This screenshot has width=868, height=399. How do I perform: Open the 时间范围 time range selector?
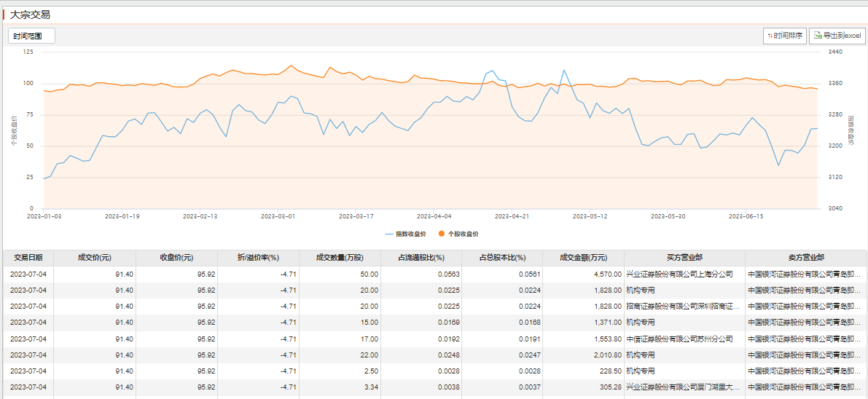pos(31,36)
